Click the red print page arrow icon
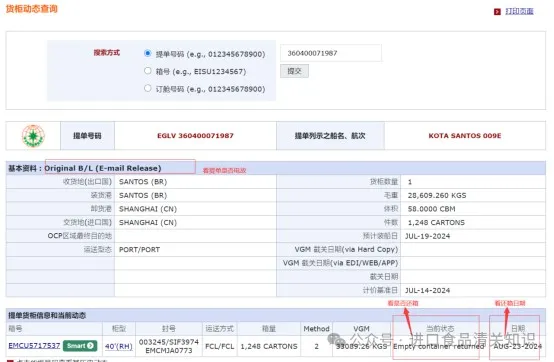This screenshot has height=362, width=554. [x=497, y=12]
